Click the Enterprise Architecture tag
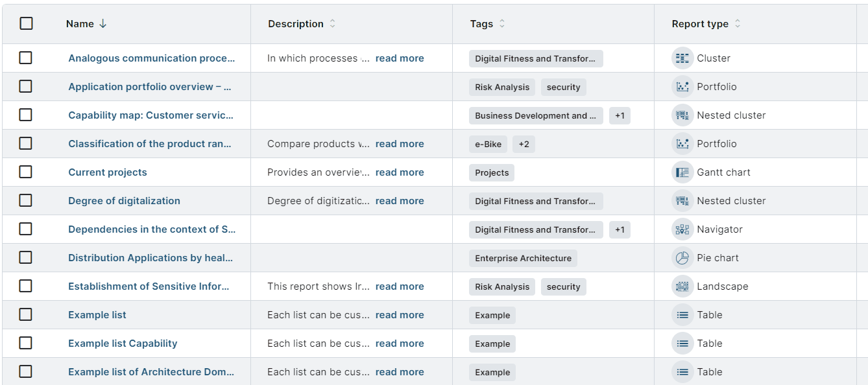The height and width of the screenshot is (385, 868). coord(523,258)
